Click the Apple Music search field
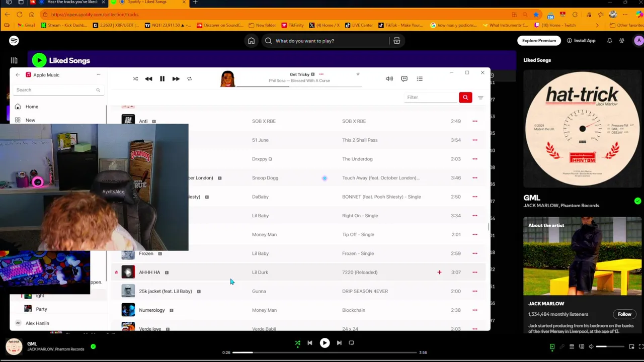644x362 pixels. [x=58, y=89]
